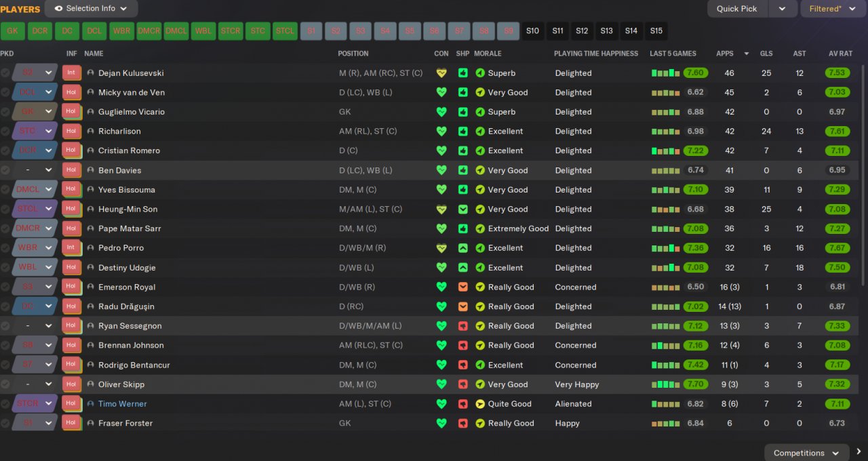This screenshot has height=461, width=868.
Task: Click the Hol info badge for Richarlison
Action: pyautogui.click(x=71, y=131)
